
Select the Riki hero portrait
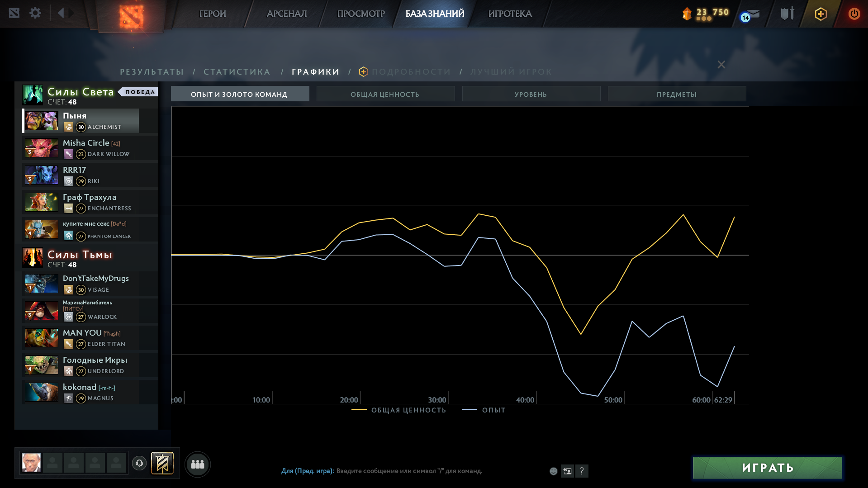[42, 175]
